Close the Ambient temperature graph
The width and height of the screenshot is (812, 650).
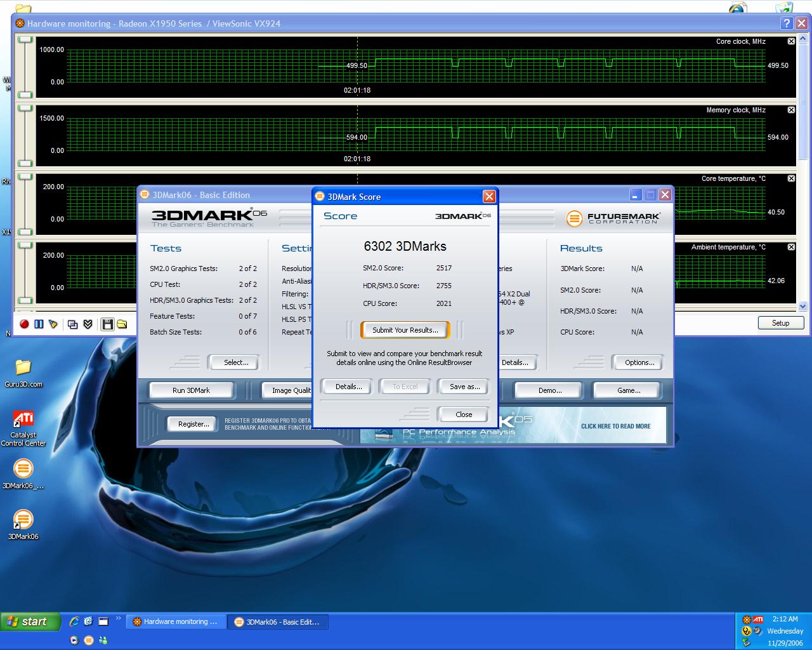(x=791, y=247)
